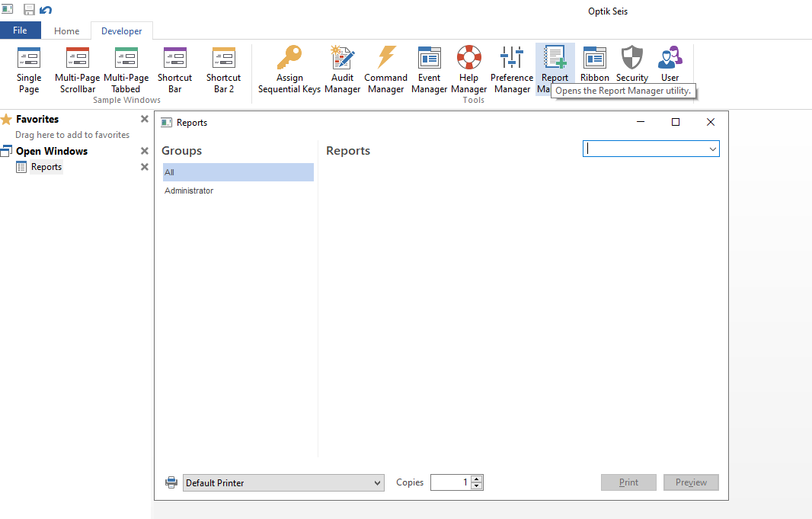Click the save icon in title bar
Viewport: 812px width, 519px height.
tap(29, 10)
